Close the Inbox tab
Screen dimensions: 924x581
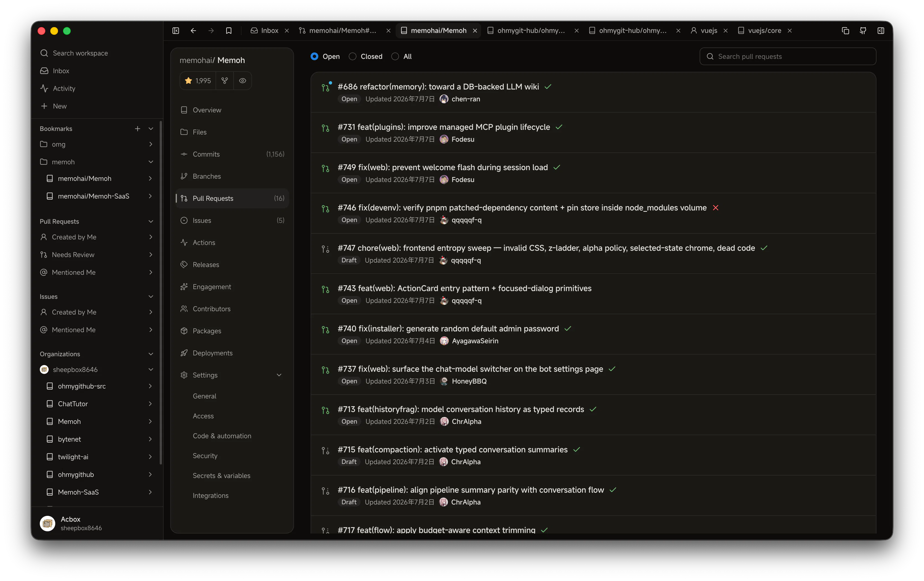(x=287, y=31)
